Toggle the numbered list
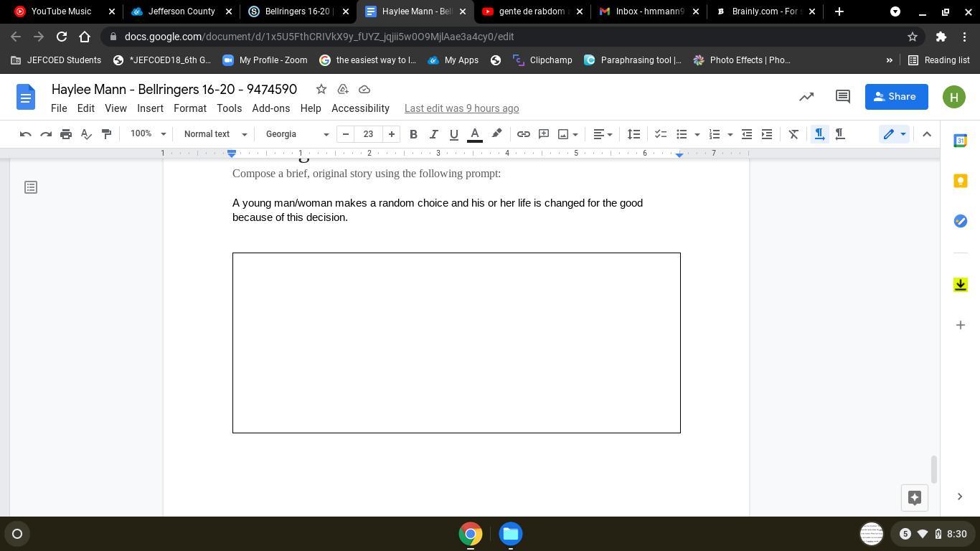 click(x=715, y=134)
